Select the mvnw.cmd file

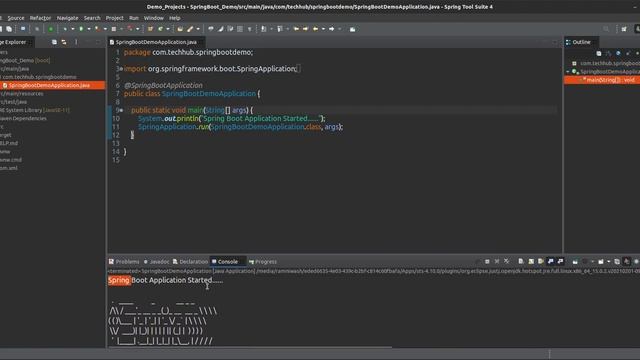point(11,160)
